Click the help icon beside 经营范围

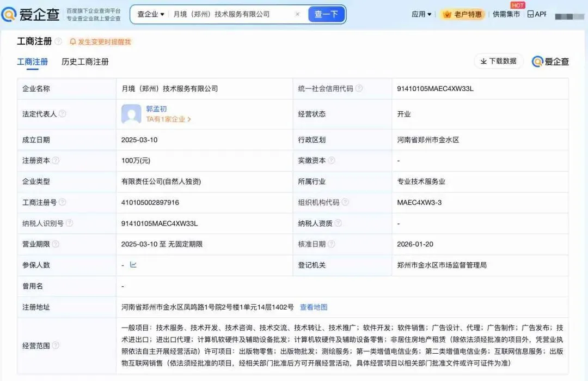[56, 346]
